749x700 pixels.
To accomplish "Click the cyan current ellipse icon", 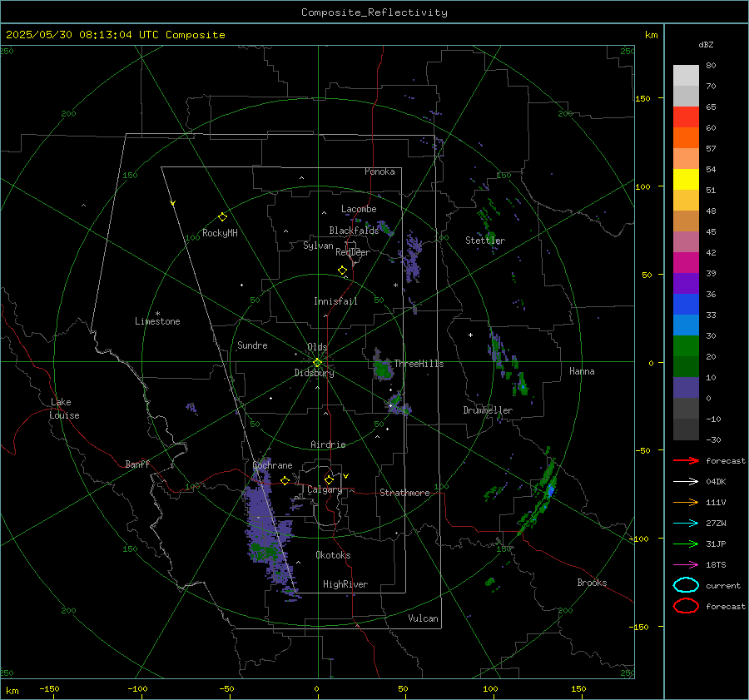I will [686, 585].
